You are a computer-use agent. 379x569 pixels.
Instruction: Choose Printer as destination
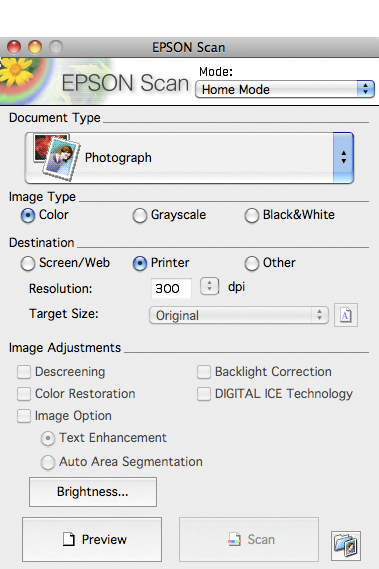point(140,263)
